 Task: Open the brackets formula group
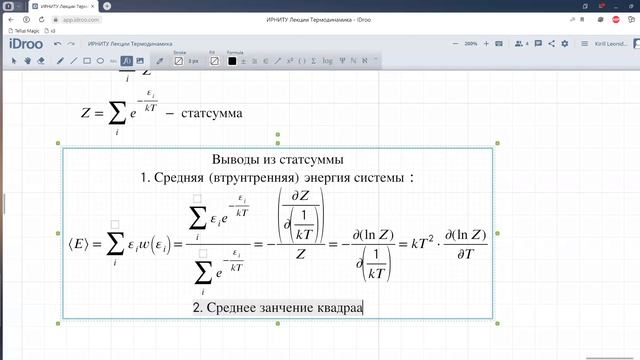(302, 61)
